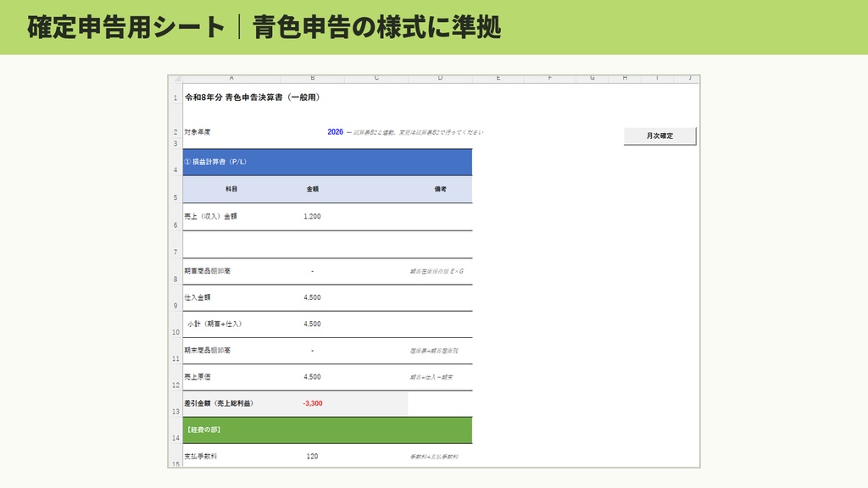Click the 小計（期首+仕入）label
The height and width of the screenshot is (488, 868).
pos(214,324)
